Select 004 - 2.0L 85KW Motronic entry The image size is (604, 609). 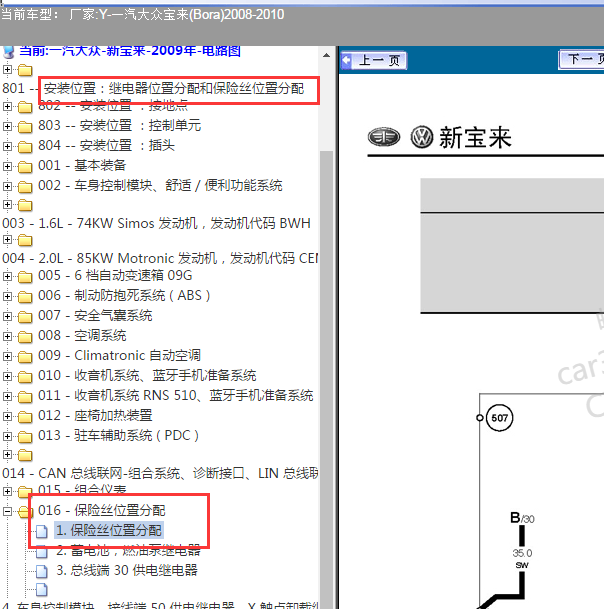coord(160,258)
